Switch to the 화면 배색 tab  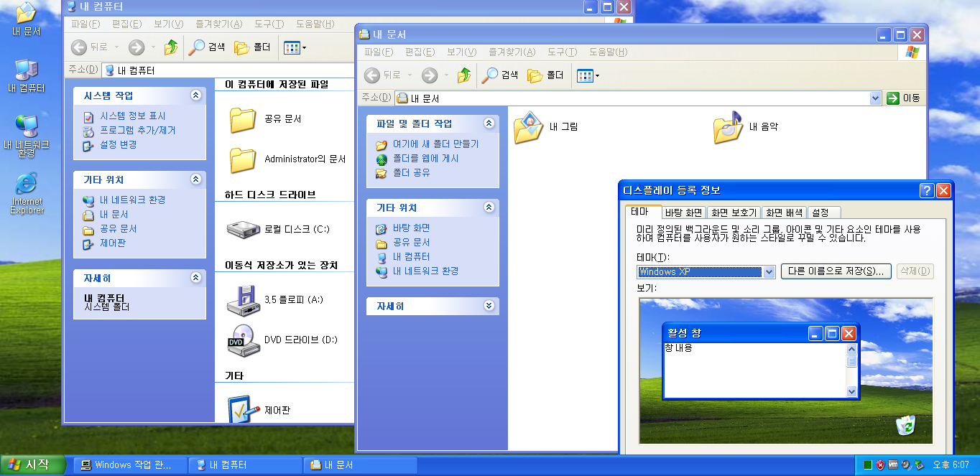(x=784, y=213)
